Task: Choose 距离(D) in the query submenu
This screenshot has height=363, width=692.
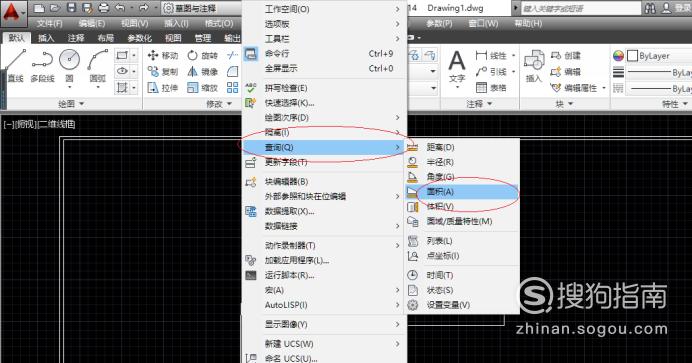Action: point(462,147)
